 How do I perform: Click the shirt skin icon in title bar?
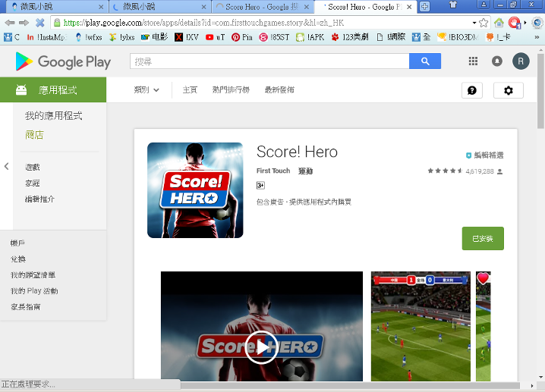point(453,5)
